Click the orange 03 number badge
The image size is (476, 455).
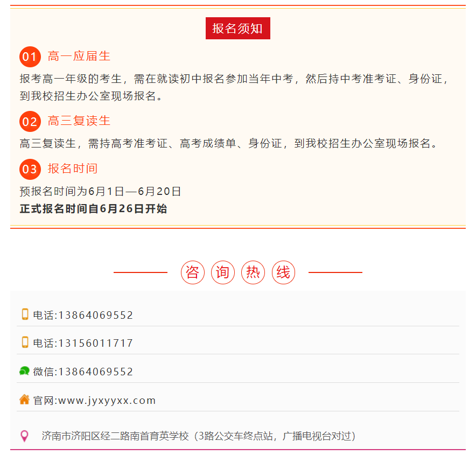(30, 170)
